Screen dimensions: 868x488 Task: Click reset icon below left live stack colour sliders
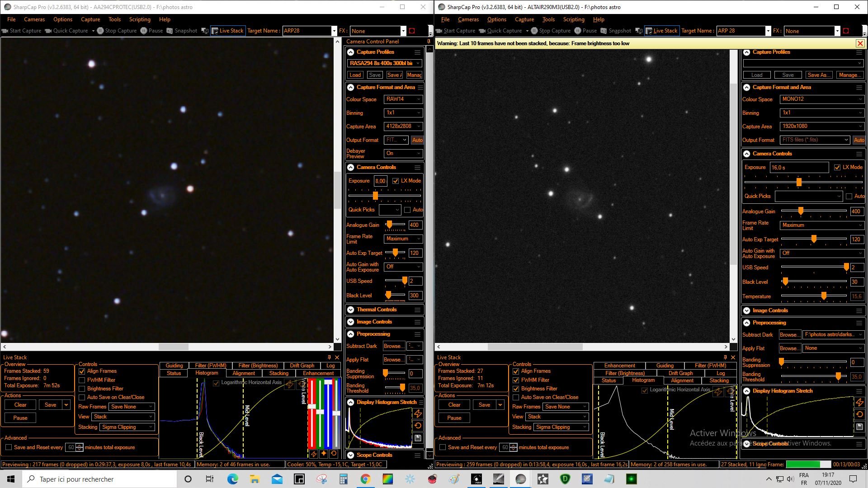pyautogui.click(x=334, y=454)
